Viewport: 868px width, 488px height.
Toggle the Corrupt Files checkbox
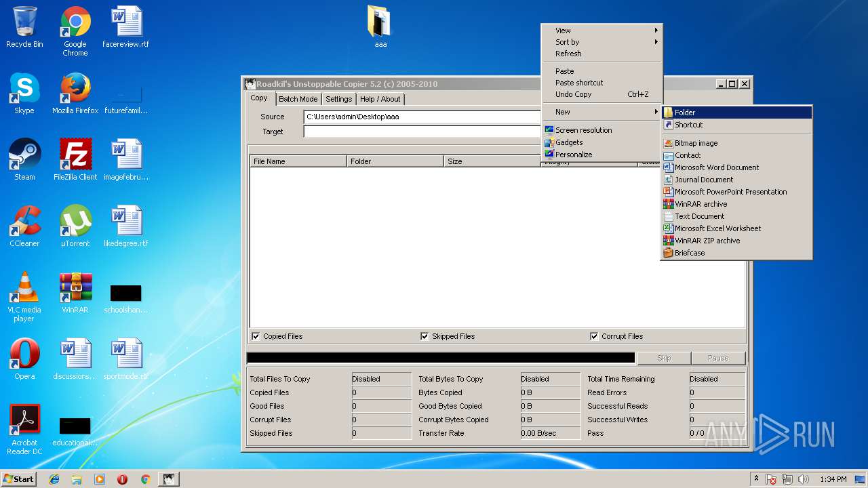[x=594, y=336]
